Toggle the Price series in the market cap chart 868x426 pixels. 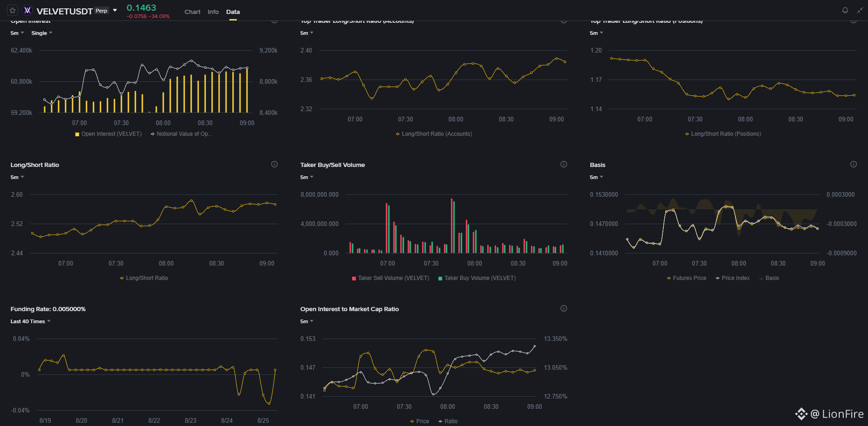420,421
